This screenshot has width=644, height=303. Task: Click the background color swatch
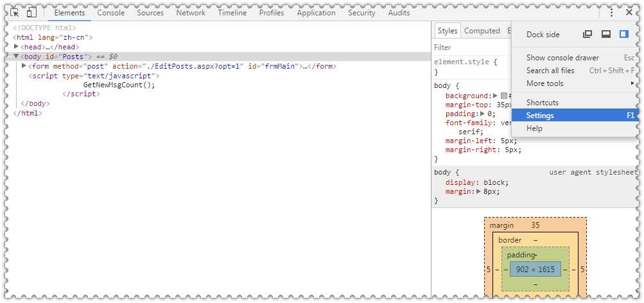pos(504,96)
